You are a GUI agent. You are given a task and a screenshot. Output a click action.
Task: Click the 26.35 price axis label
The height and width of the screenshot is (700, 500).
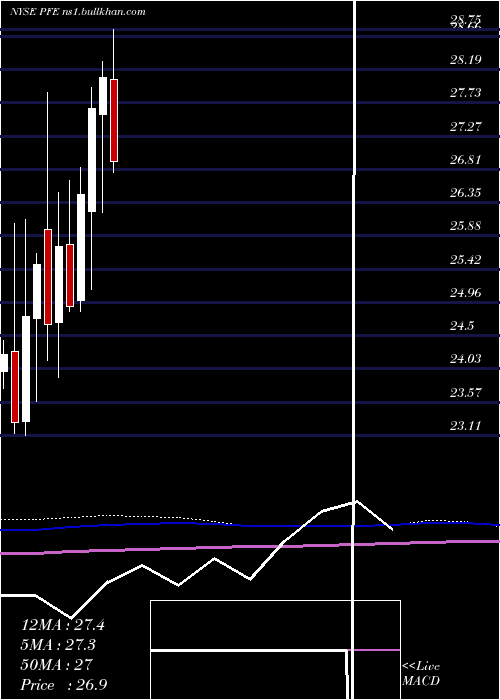[x=466, y=192]
